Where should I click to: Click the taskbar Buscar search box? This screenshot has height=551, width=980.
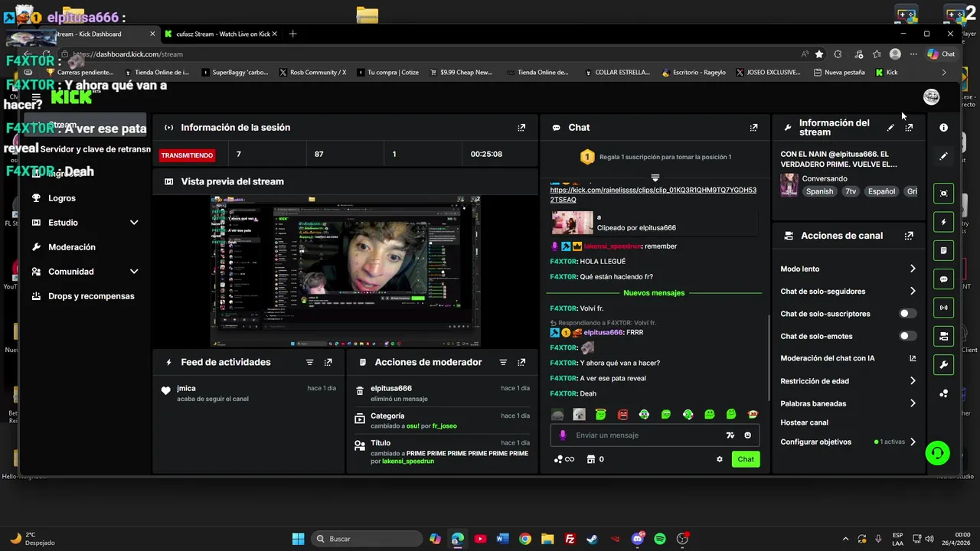pyautogui.click(x=366, y=539)
